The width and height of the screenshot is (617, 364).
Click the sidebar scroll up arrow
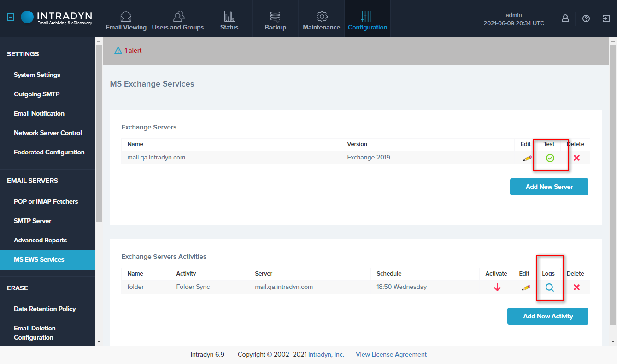pyautogui.click(x=99, y=41)
